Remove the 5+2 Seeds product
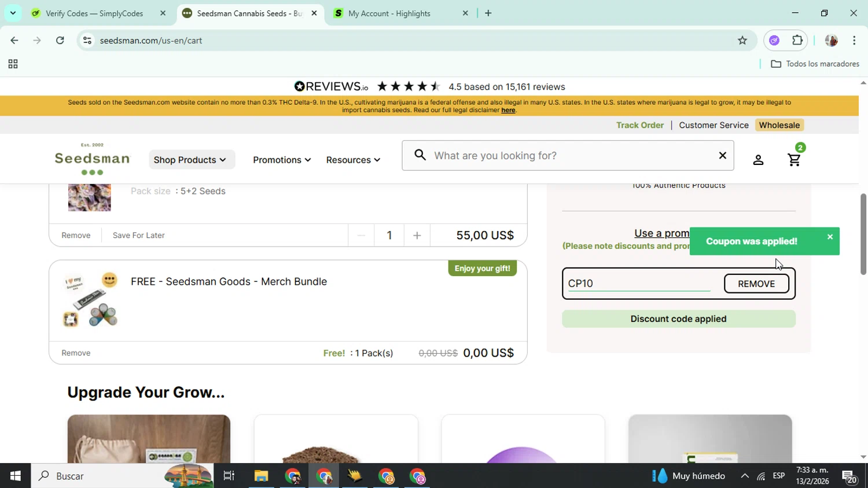 [76, 235]
